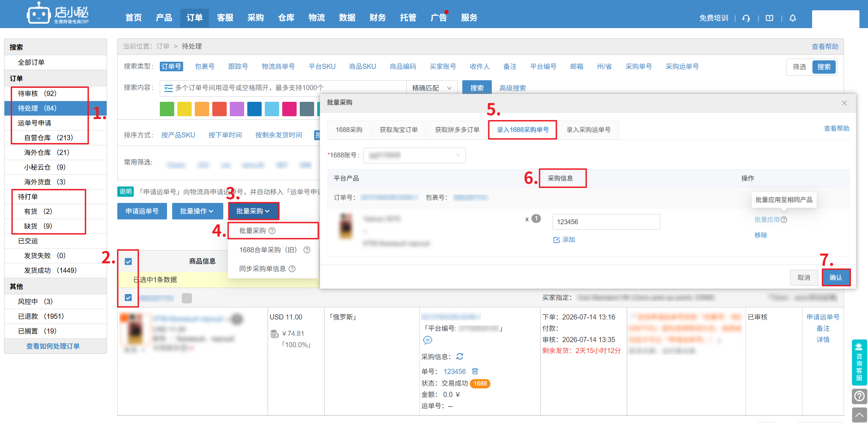Click help icon beside 1688合单采购（旧）
Viewport: 868px width, 423px height.
tap(307, 250)
